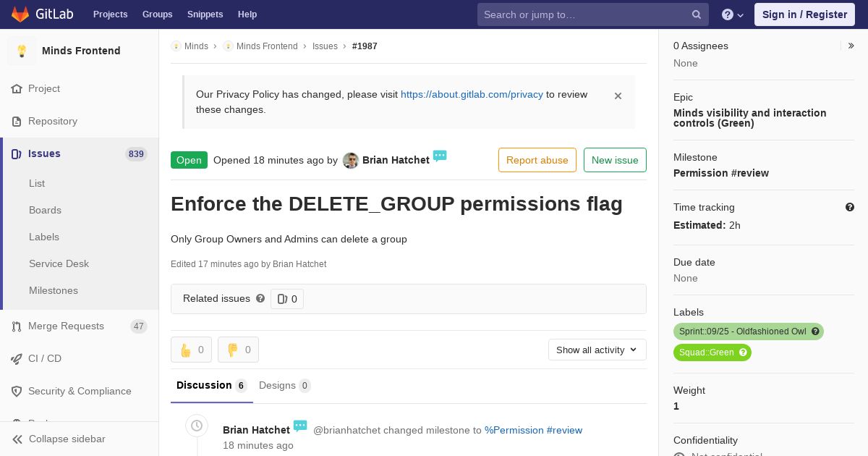Click the Related issues help icon
The width and height of the screenshot is (868, 456).
click(x=260, y=298)
